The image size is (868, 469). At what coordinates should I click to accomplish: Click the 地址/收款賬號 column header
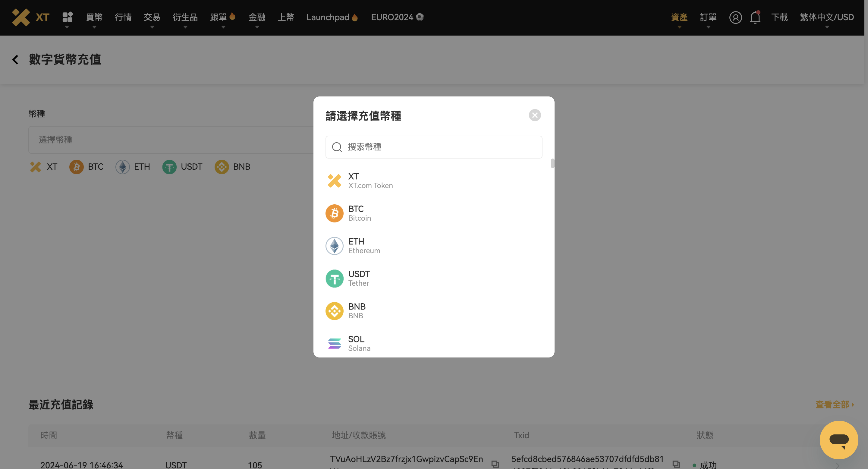(359, 435)
